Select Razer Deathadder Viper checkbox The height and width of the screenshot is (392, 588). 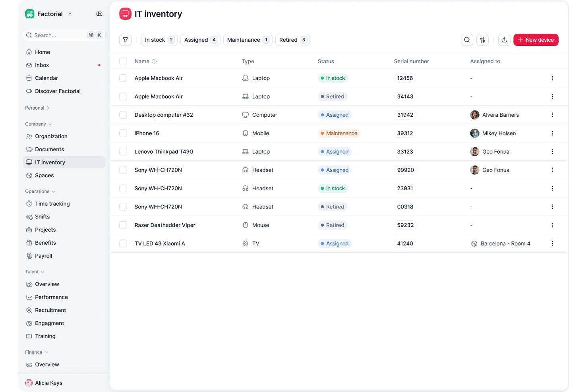(x=123, y=225)
